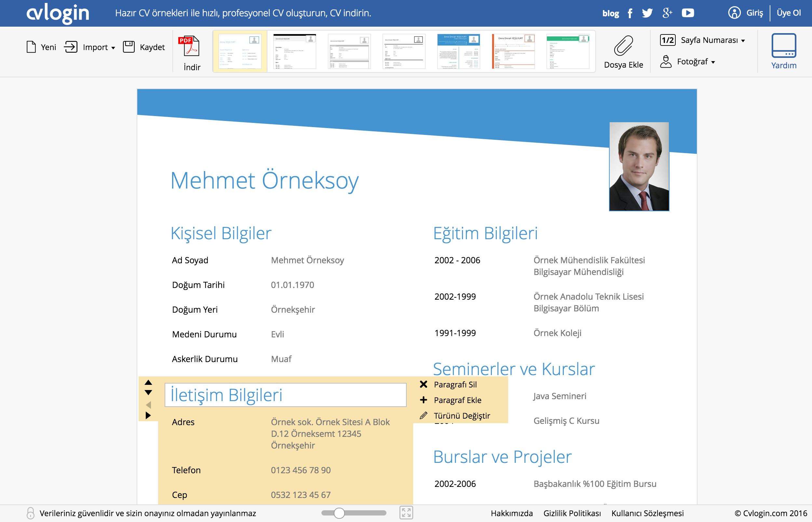Open the Google Plus icon in header
This screenshot has height=522, width=812.
pyautogui.click(x=667, y=13)
